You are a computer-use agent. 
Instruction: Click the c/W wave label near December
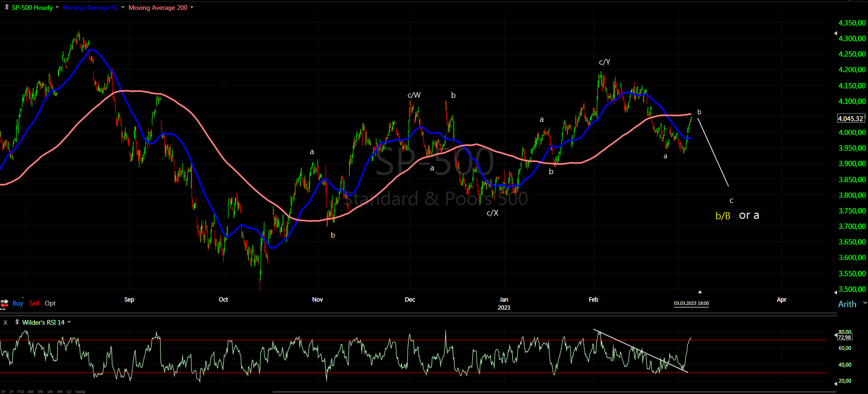[x=414, y=95]
